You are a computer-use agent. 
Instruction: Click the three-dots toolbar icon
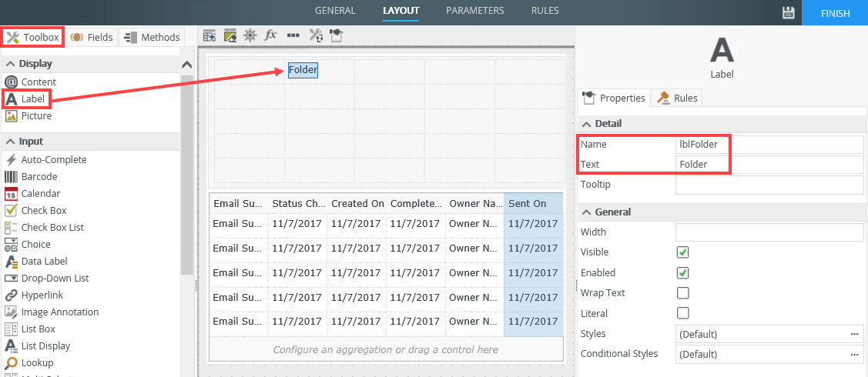point(293,35)
